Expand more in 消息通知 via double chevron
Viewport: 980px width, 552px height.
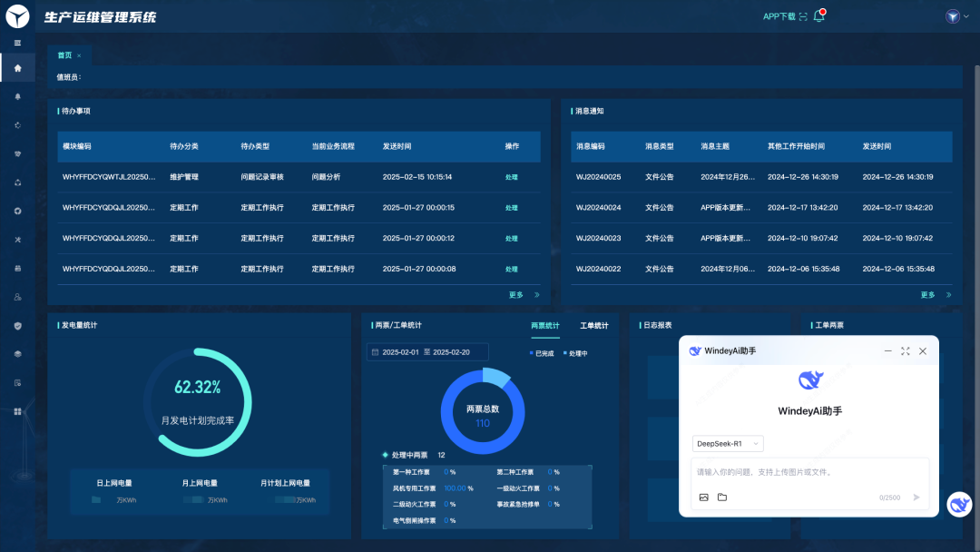949,295
